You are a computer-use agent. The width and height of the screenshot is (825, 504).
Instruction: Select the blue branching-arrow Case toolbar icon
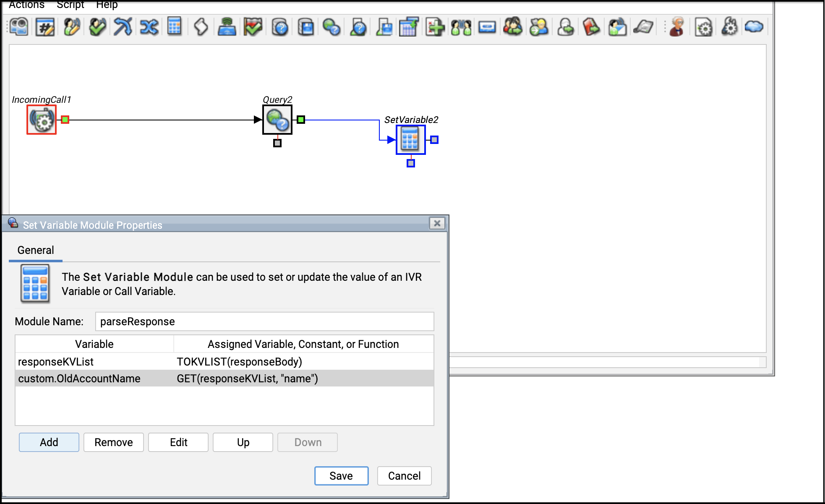[x=123, y=27]
